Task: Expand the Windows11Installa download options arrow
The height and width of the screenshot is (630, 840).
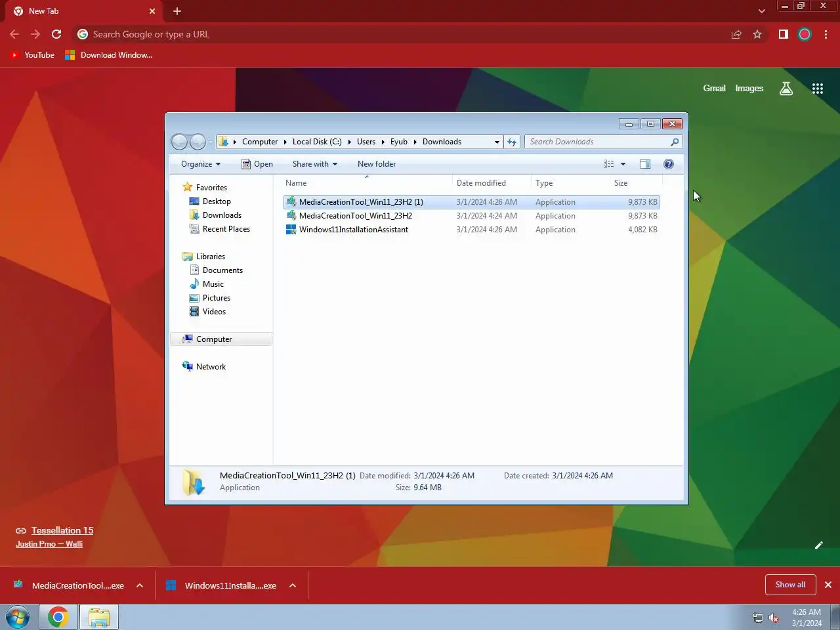Action: coord(293,585)
